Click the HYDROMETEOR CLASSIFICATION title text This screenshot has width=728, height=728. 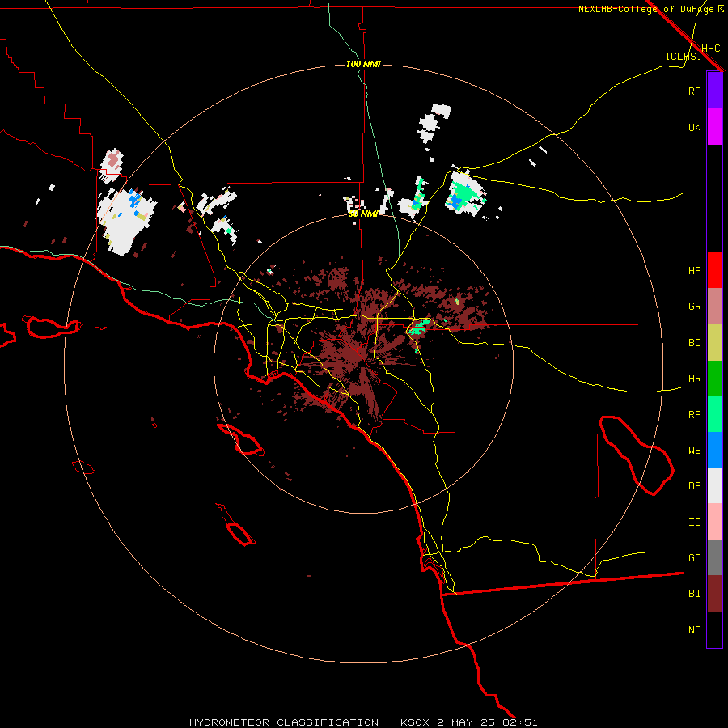[x=284, y=722]
